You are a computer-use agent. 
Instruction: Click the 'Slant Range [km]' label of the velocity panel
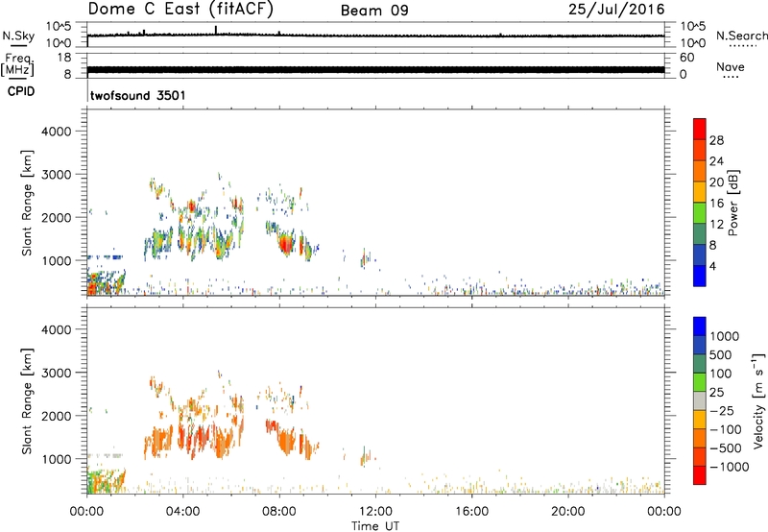27,401
